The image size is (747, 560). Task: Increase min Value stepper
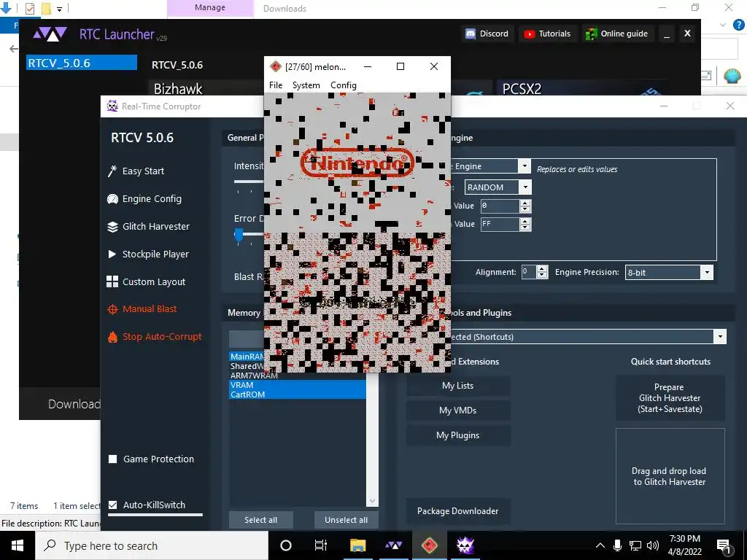pyautogui.click(x=525, y=203)
